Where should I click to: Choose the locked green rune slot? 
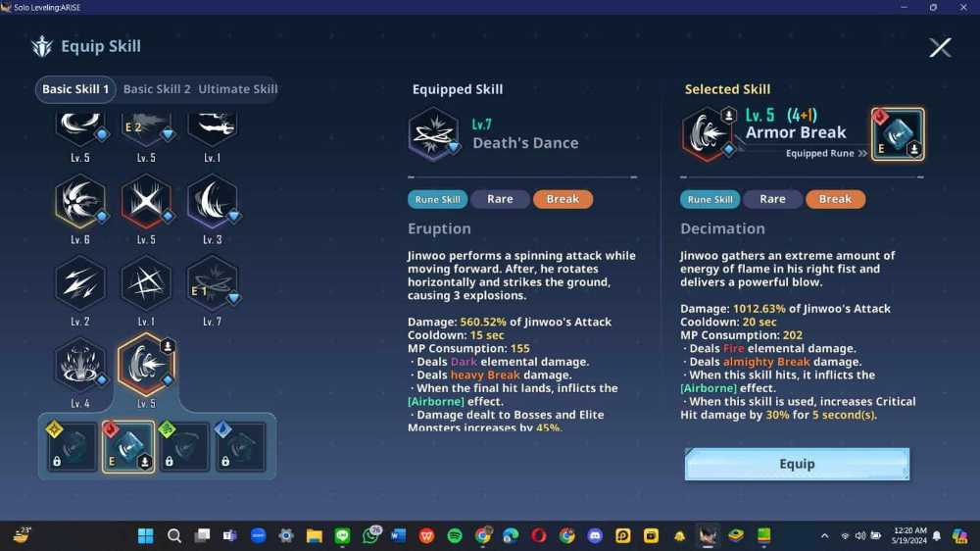click(184, 446)
